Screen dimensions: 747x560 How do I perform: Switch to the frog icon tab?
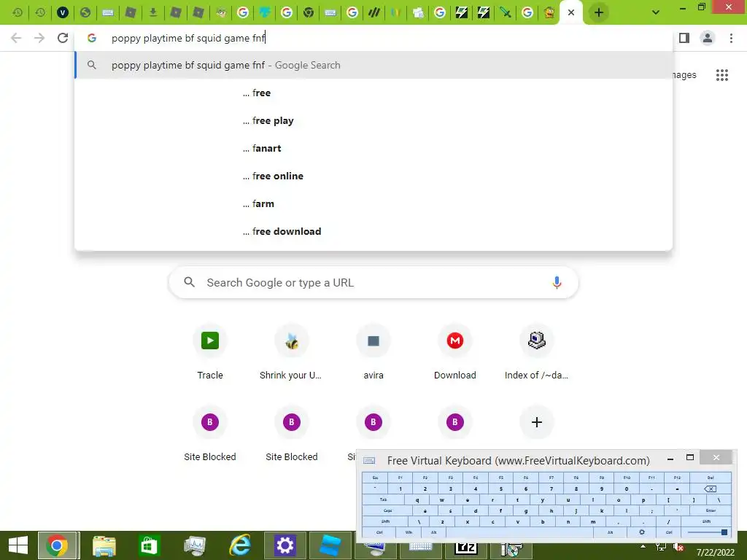coord(220,12)
